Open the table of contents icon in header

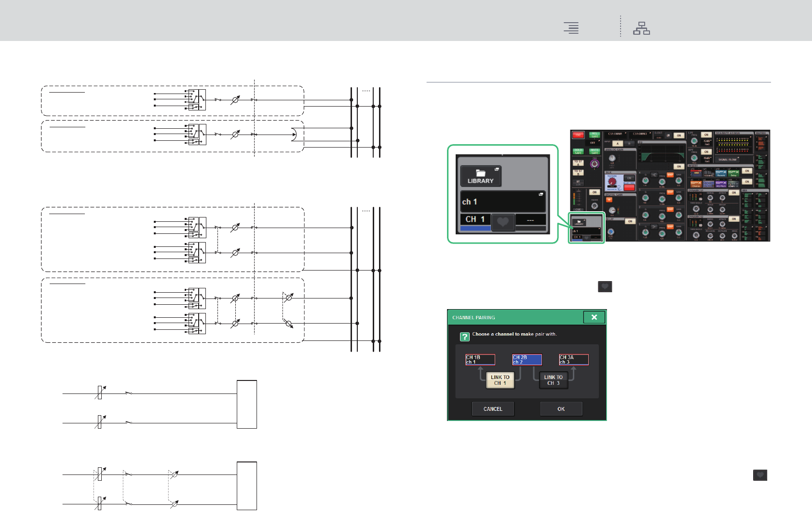(571, 28)
